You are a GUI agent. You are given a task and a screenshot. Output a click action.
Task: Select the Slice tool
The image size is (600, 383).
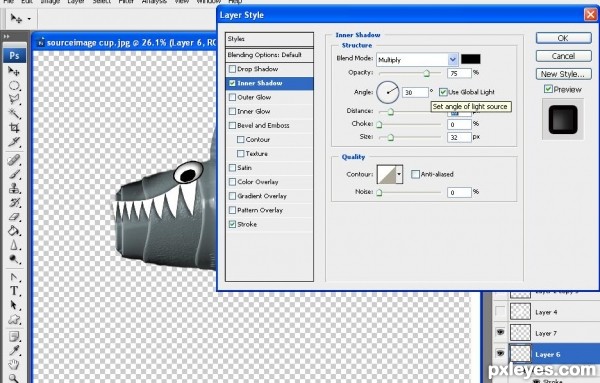[14, 142]
